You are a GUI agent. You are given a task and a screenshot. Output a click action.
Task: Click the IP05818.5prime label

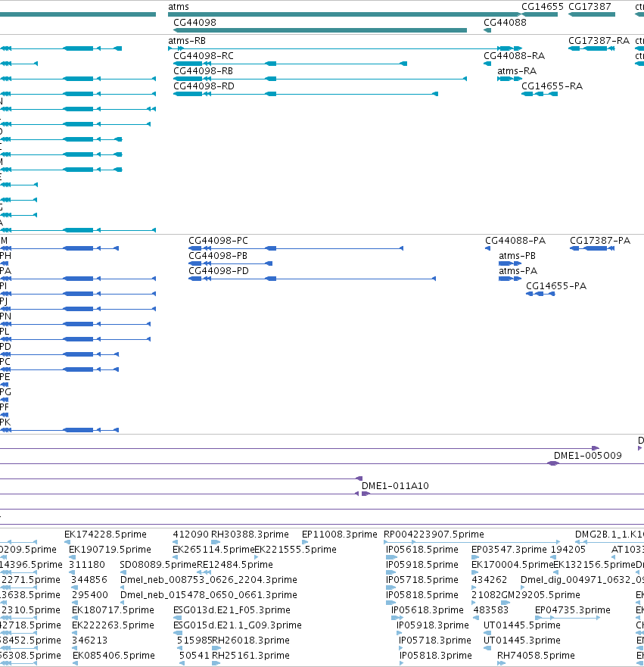point(422,594)
